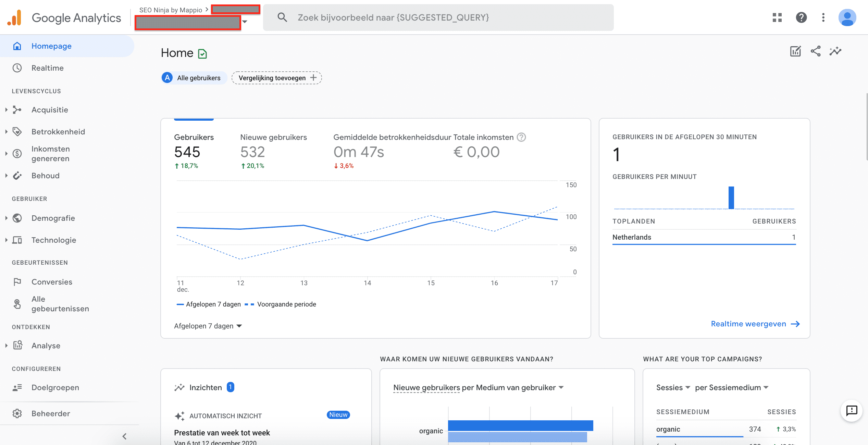Open the share this report icon
Image resolution: width=868 pixels, height=445 pixels.
(816, 51)
